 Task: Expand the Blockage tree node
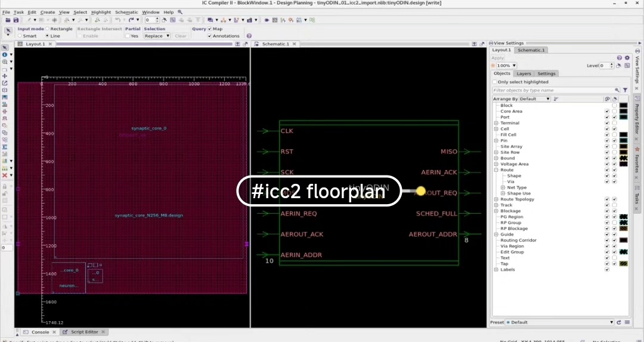(496, 211)
